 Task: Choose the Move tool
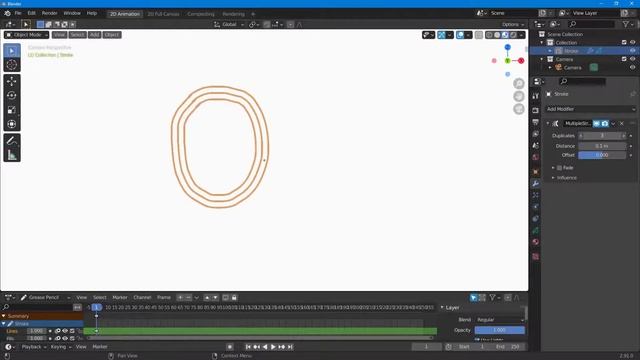click(x=12, y=81)
